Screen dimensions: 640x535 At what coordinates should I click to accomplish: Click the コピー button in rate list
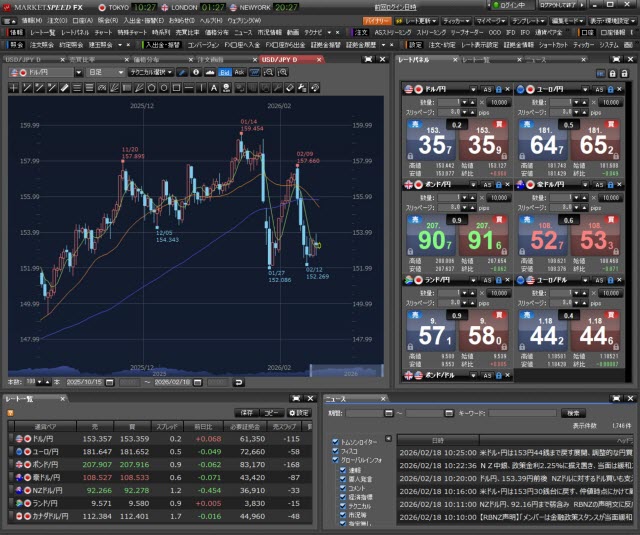click(x=272, y=413)
